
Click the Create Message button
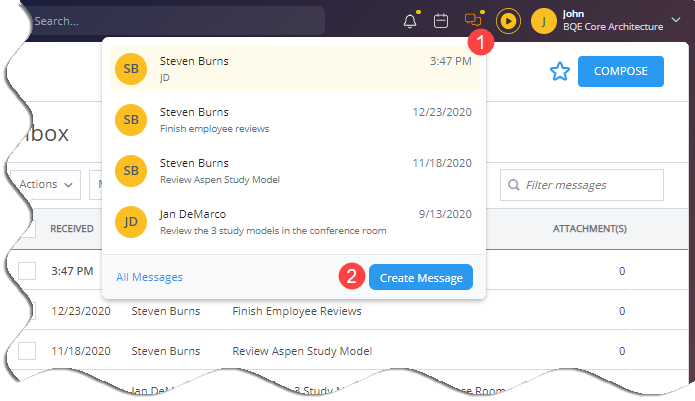point(421,277)
